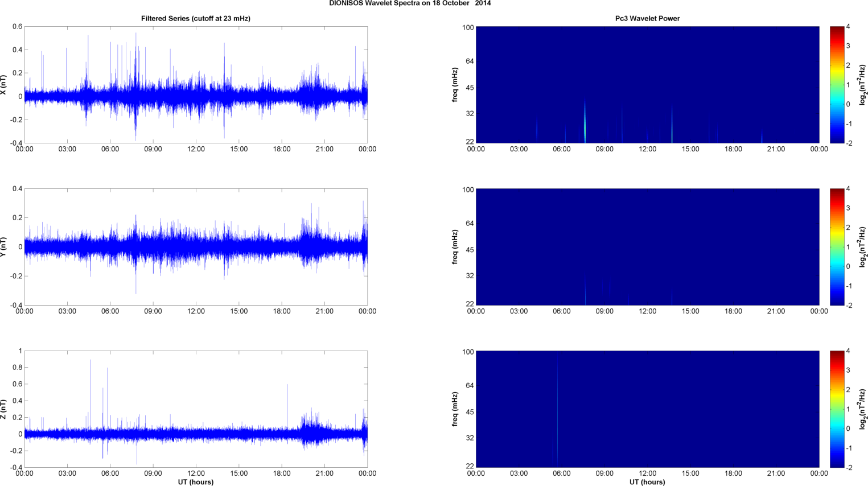Click the 45 frequency tick on middle wavelet plot
868x486 pixels.
[470, 250]
